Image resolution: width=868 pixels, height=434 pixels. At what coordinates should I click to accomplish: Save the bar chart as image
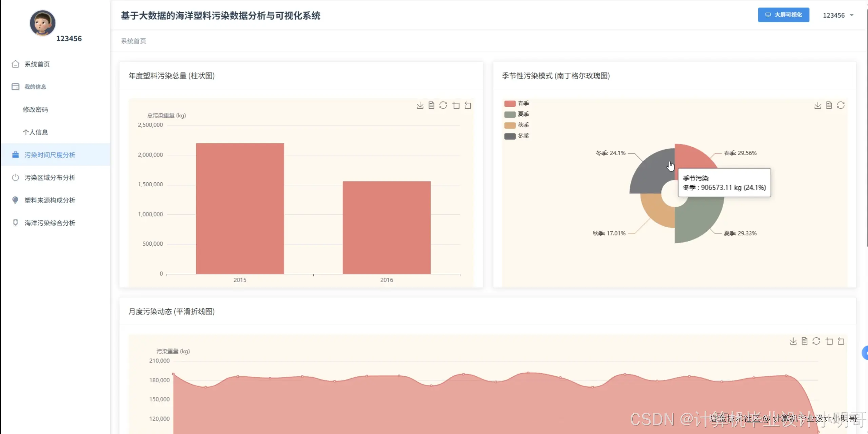(420, 105)
